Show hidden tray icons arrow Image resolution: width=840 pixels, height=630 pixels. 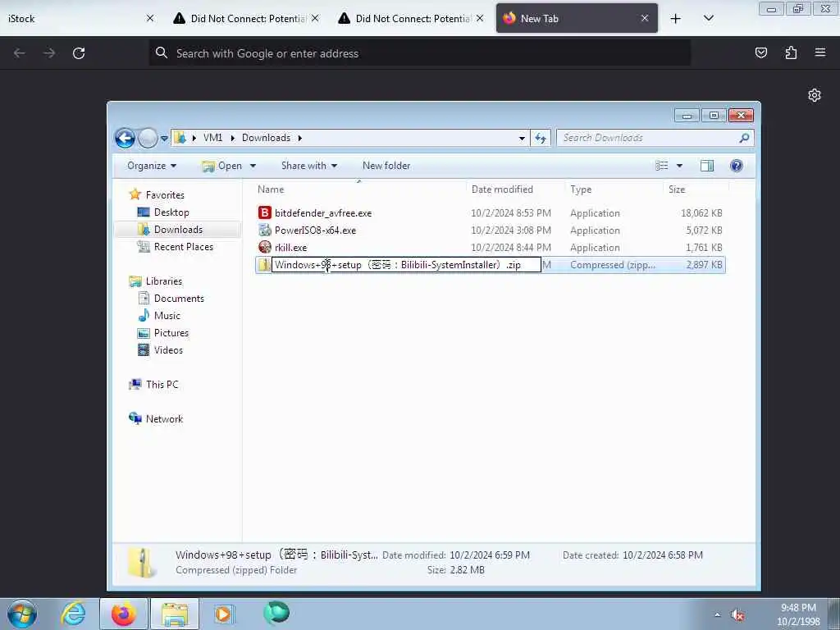click(717, 615)
